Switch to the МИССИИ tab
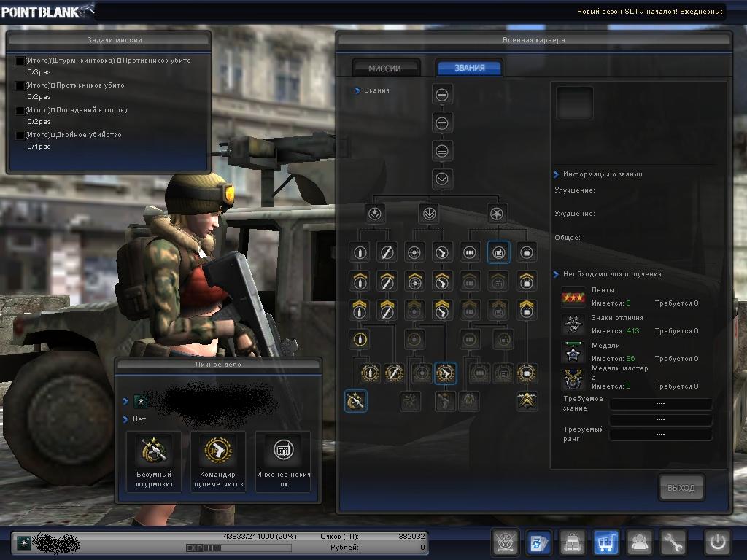This screenshot has height=560, width=747. [386, 68]
